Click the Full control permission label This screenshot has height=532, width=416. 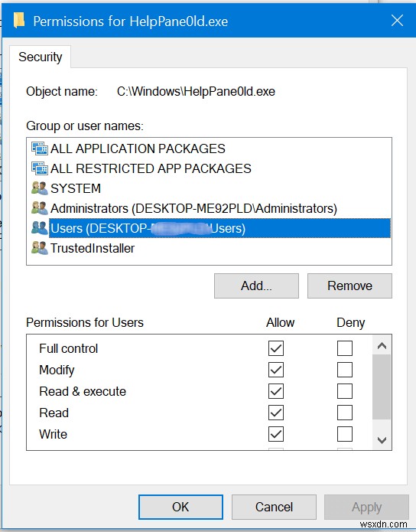click(x=69, y=348)
